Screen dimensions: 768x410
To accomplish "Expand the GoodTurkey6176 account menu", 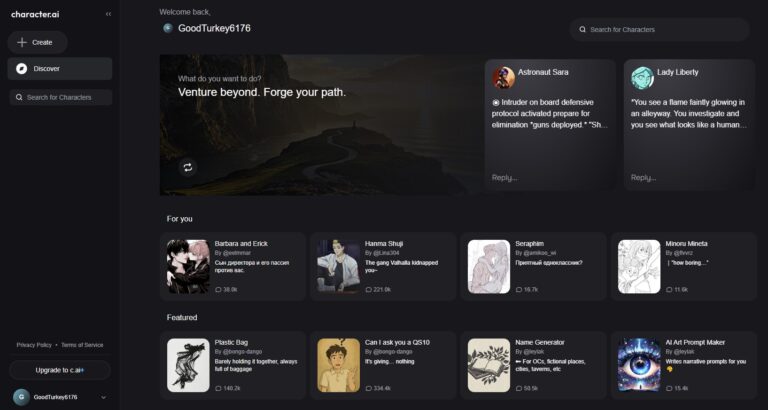I will click(x=103, y=397).
